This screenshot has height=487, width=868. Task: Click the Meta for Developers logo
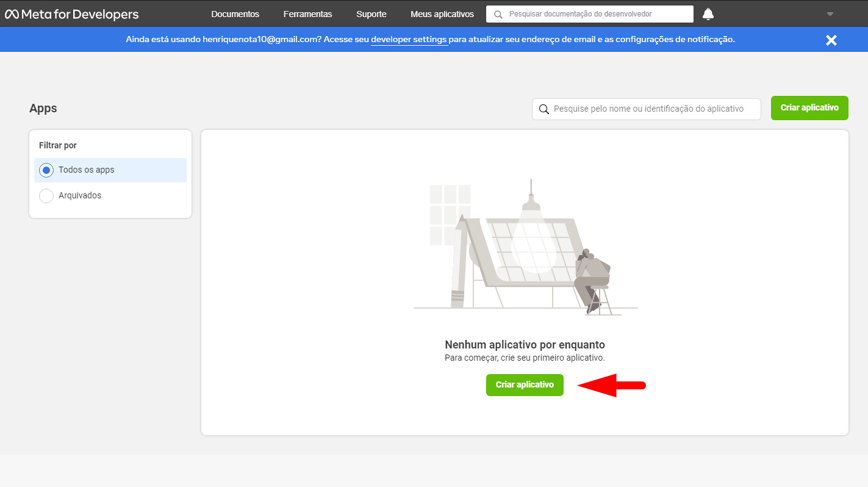point(72,14)
